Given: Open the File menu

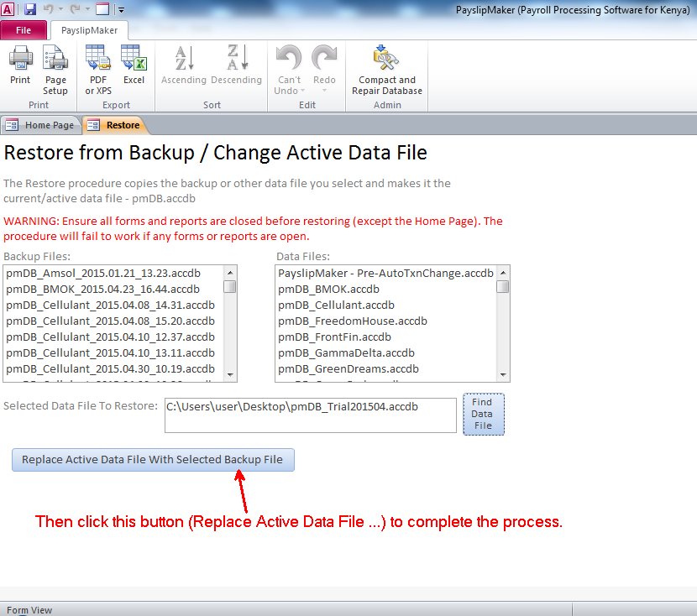Looking at the screenshot, I should [x=24, y=30].
